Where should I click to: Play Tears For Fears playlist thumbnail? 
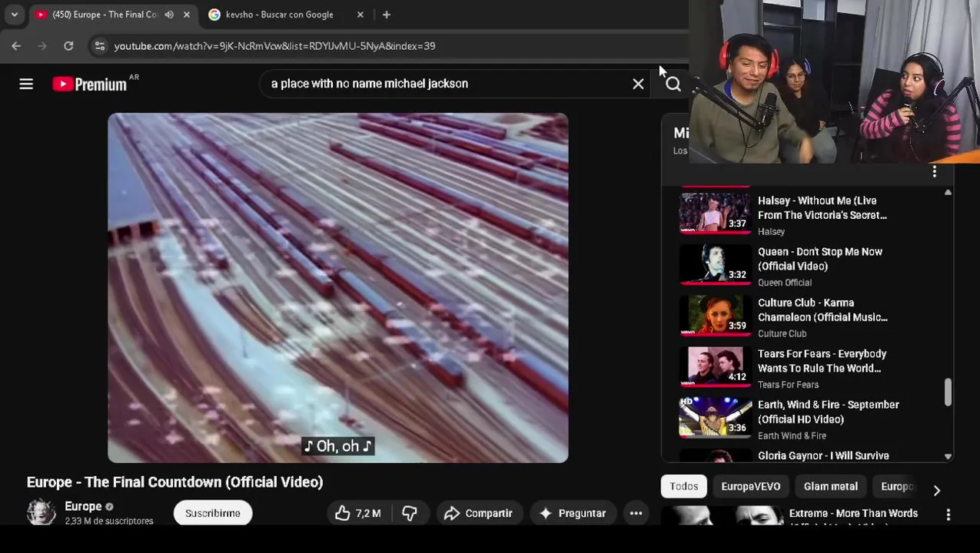[x=715, y=367]
